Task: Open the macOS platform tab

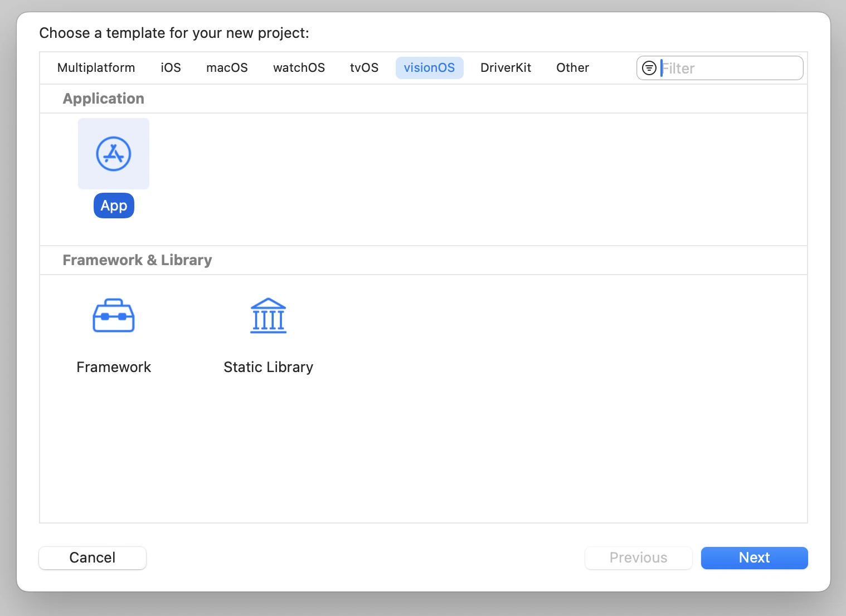Action: click(227, 68)
